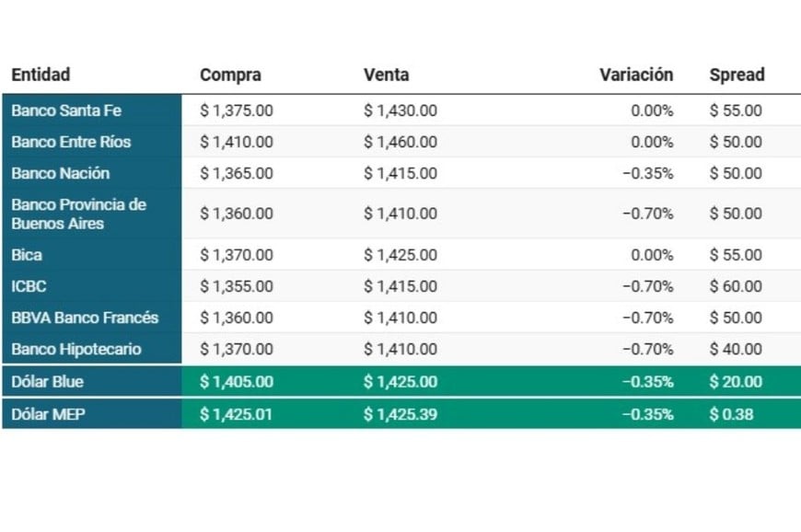Select Dólar MEP compra value $1,425.01
The width and height of the screenshot is (801, 532).
(236, 414)
